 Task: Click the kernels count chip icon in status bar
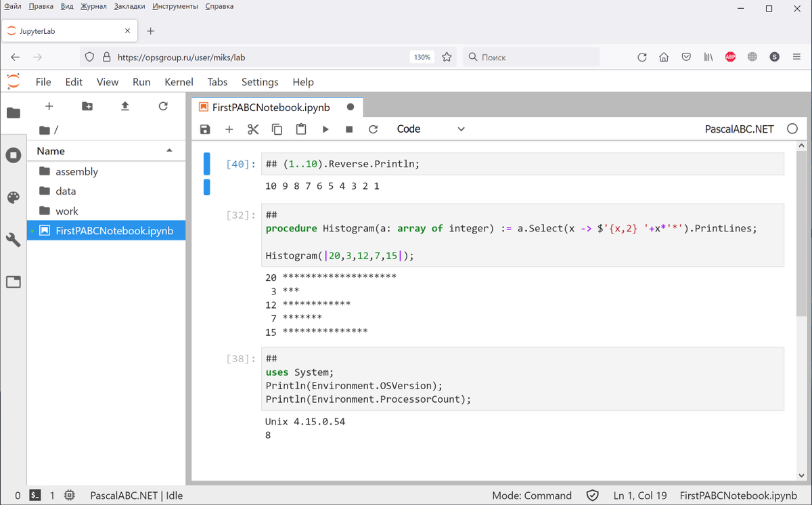[70, 496]
